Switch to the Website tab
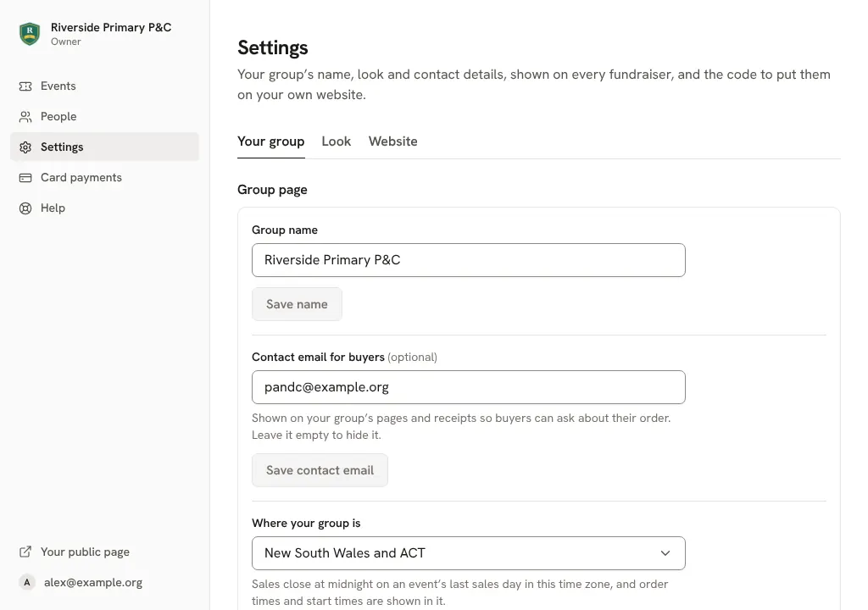Screen dimensions: 868x610 coord(393,141)
